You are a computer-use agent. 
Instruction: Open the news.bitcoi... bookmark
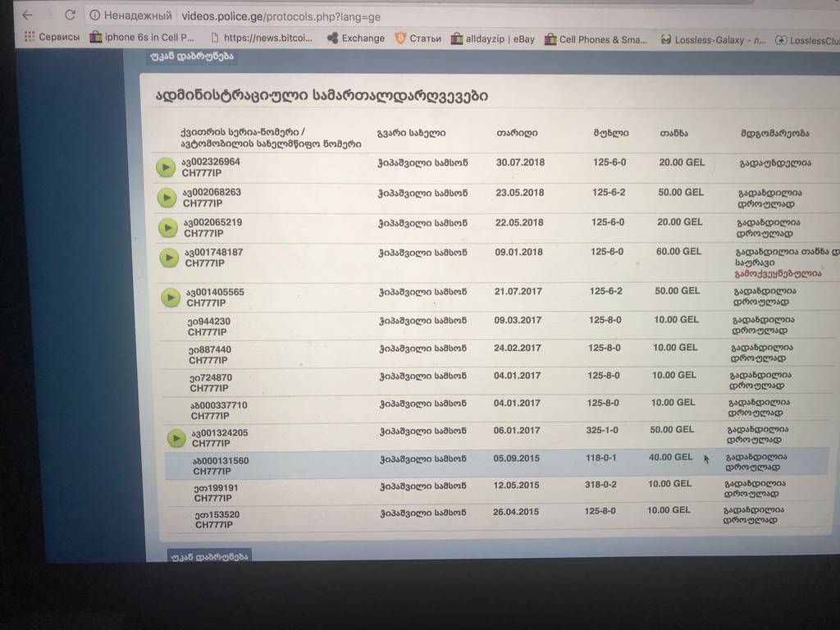[262, 38]
